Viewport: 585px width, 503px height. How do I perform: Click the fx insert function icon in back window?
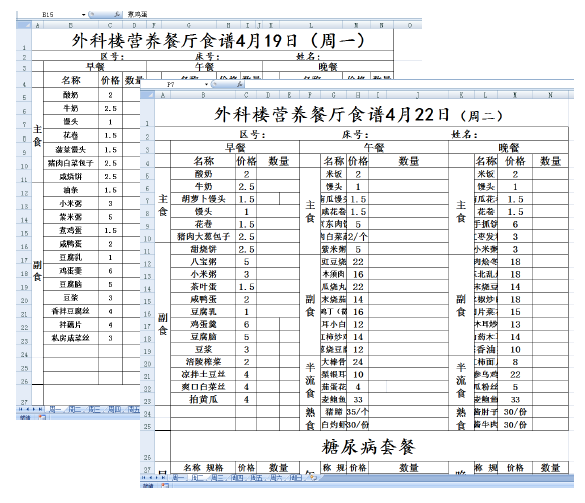[117, 15]
